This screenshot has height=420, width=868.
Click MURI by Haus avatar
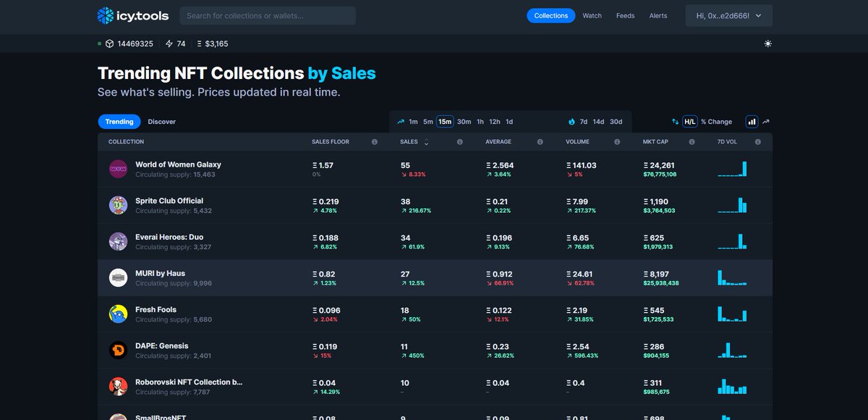118,278
